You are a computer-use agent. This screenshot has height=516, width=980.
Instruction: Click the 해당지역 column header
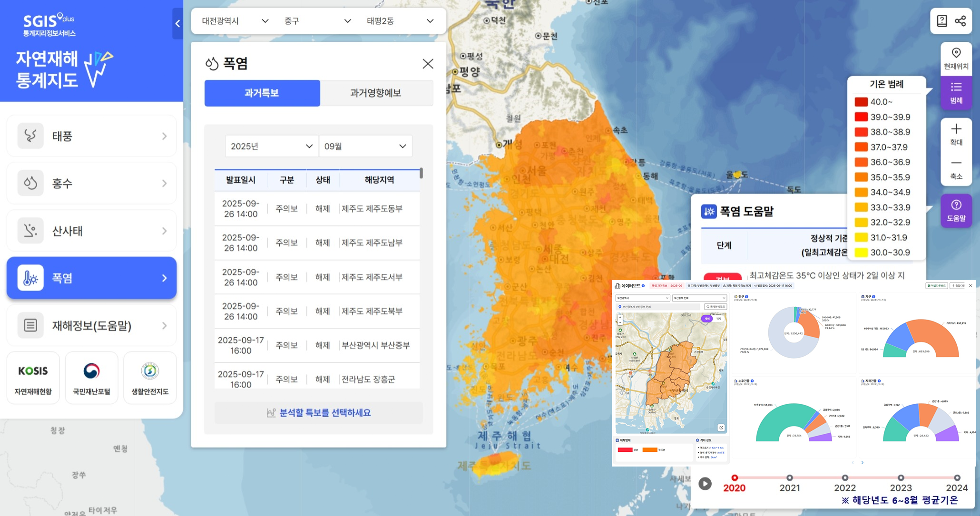tap(379, 180)
